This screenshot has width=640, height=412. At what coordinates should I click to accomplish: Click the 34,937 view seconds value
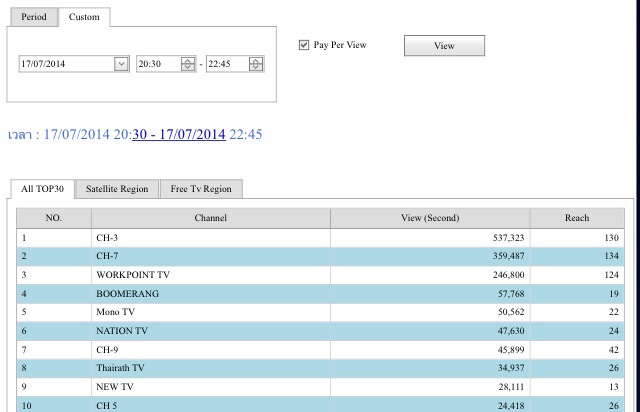tap(511, 368)
